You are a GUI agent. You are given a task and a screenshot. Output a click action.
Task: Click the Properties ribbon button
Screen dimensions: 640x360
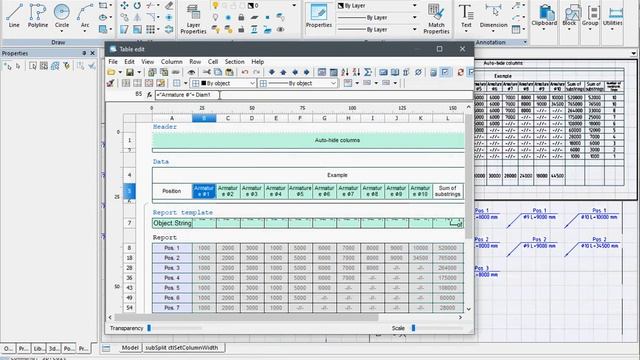tap(319, 16)
